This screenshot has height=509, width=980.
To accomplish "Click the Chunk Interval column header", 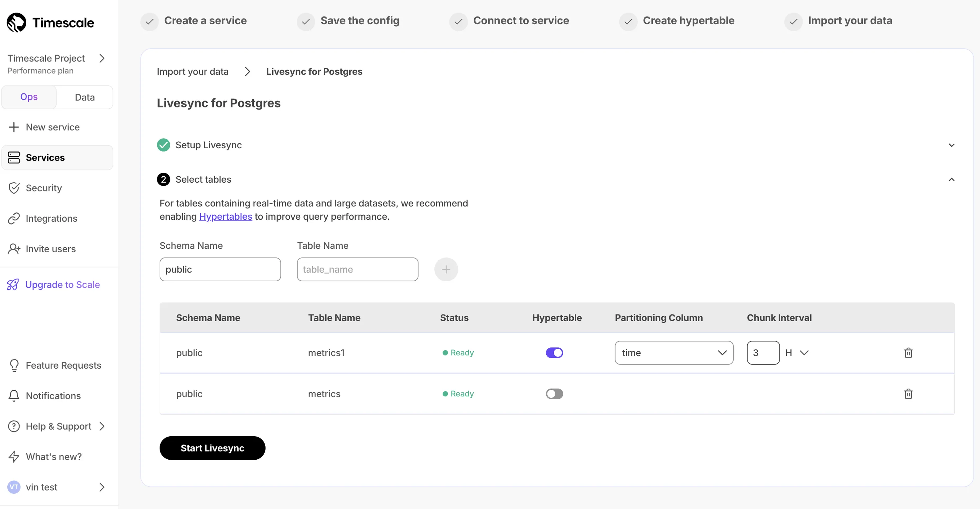I will [779, 317].
